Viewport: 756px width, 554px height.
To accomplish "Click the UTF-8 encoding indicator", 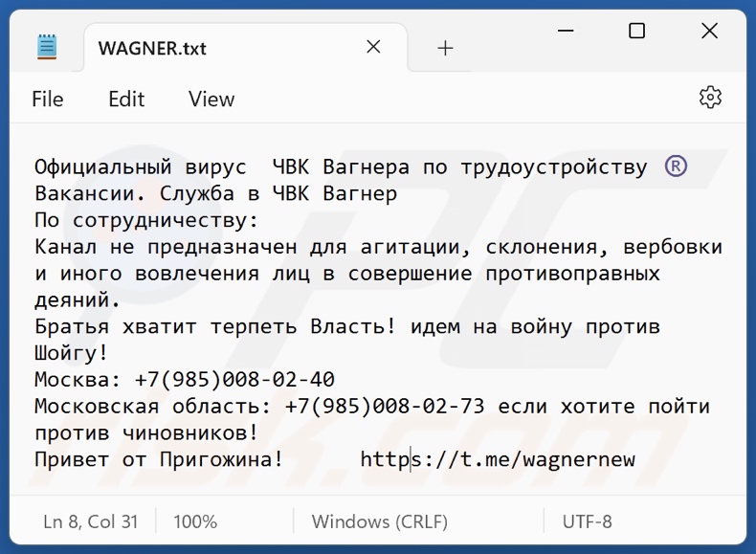I will pyautogui.click(x=587, y=521).
